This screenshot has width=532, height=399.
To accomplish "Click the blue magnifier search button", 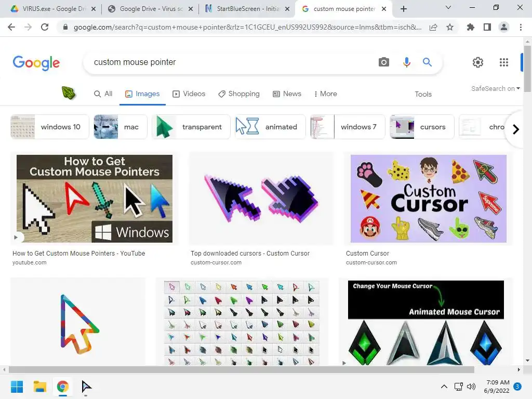I will (x=427, y=62).
